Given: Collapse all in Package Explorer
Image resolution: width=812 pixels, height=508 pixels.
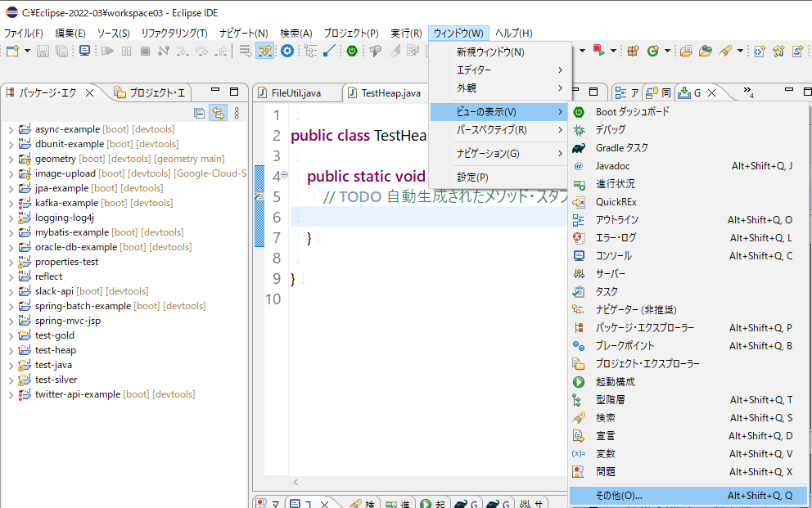Looking at the screenshot, I should [x=199, y=113].
